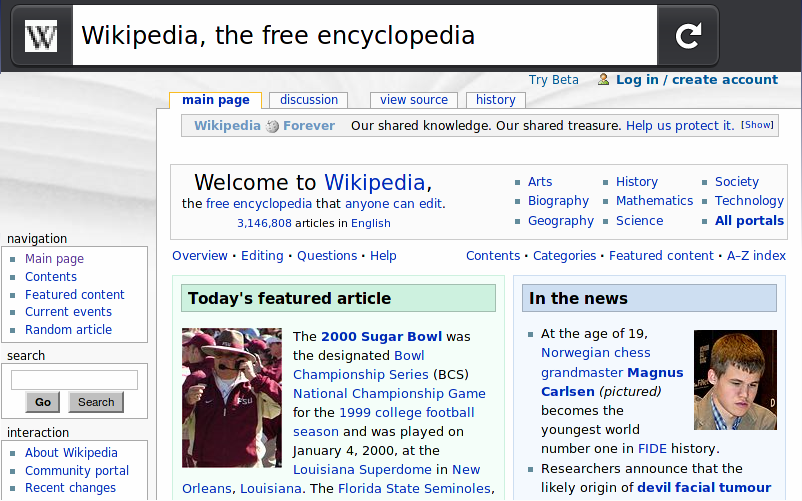Viewport: 802px width, 501px height.
Task: Open National Championship Game link
Action: click(389, 394)
